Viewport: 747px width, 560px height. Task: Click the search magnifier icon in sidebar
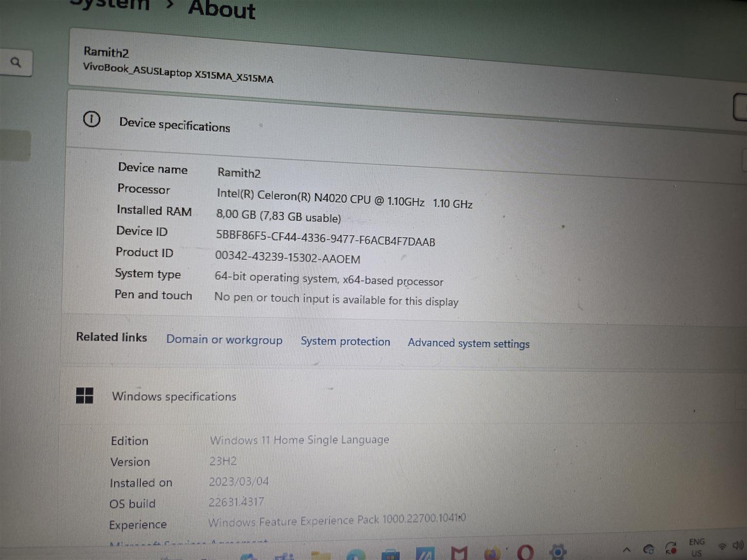click(16, 62)
